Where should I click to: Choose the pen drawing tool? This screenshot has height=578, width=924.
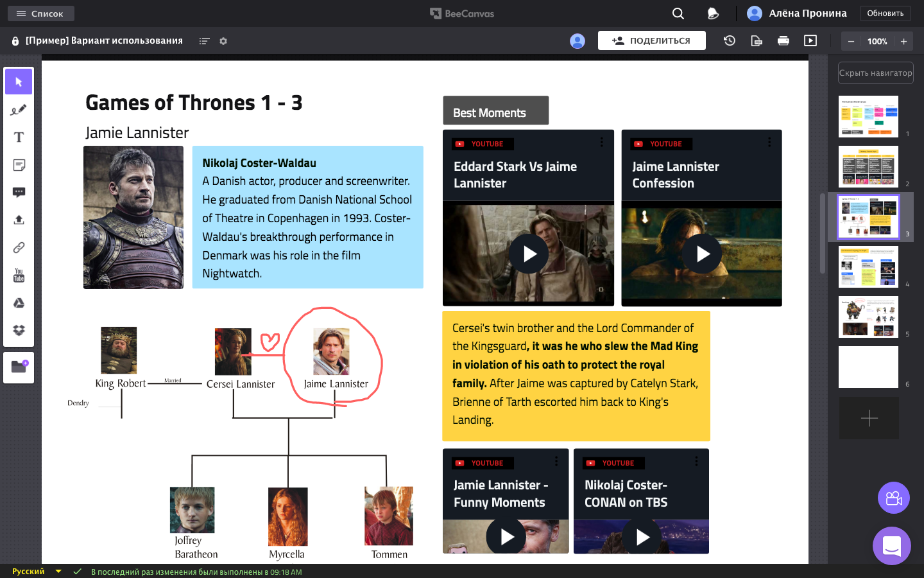coord(19,110)
